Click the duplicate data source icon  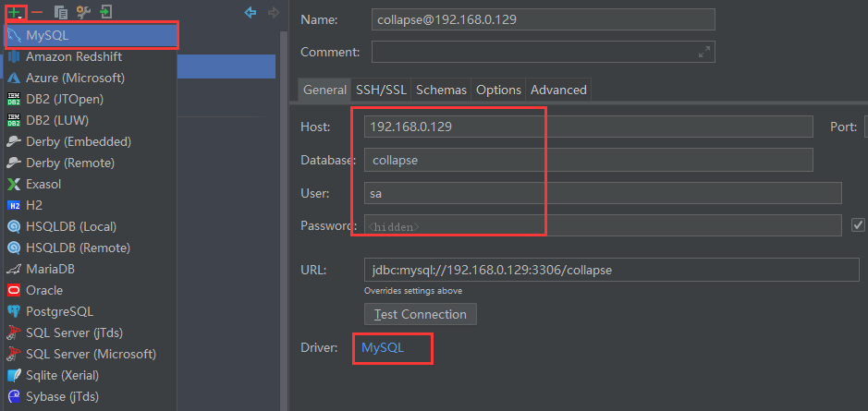61,12
